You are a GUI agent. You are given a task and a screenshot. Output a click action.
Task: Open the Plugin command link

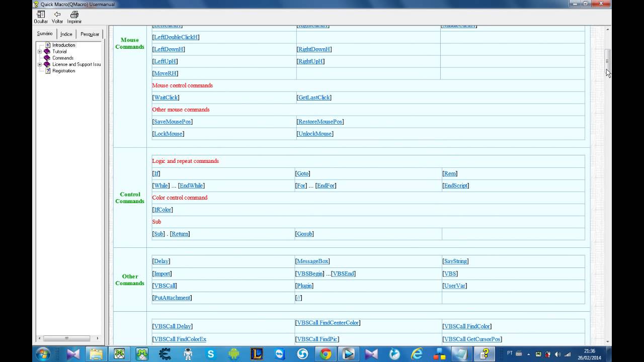(x=304, y=286)
